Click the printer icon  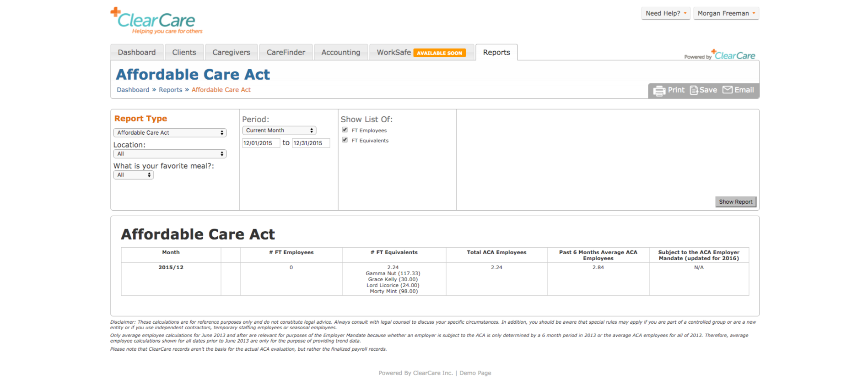(x=659, y=91)
